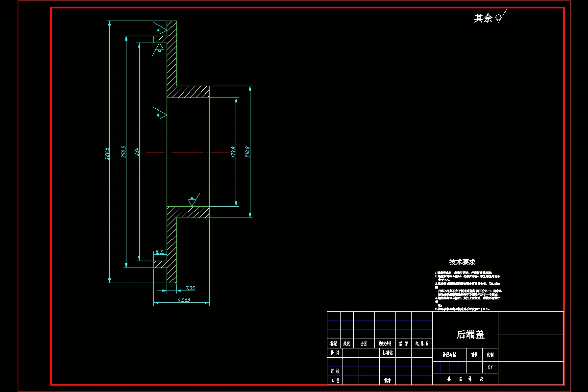The height and width of the screenshot is (392, 588).
Task: Click the 共 张 第 张 sheet count row
Action: click(x=465, y=379)
